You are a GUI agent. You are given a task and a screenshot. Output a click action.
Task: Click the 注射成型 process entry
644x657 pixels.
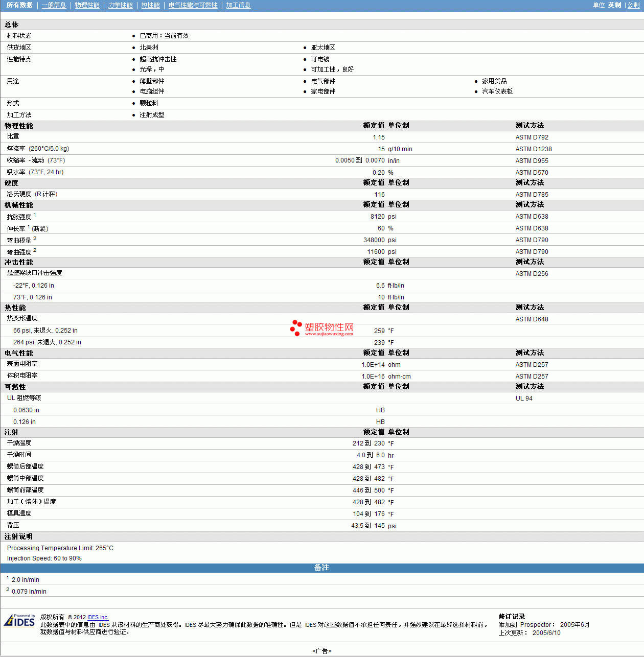pos(152,115)
